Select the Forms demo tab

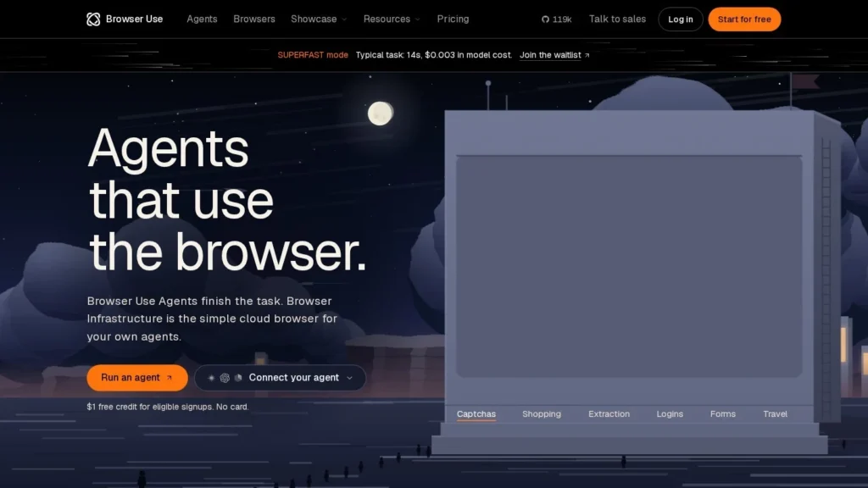[x=723, y=413]
